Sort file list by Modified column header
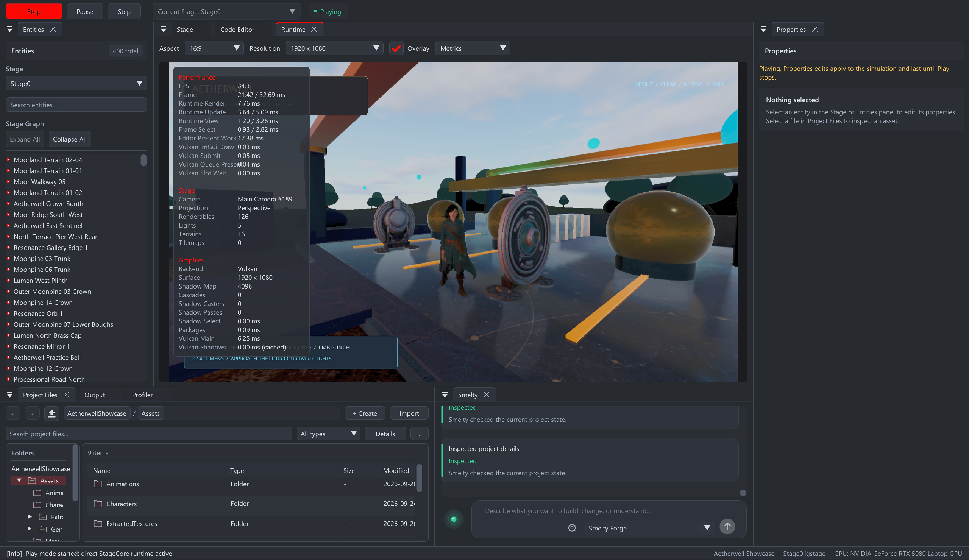Screen dimensions: 969x560 coord(396,470)
